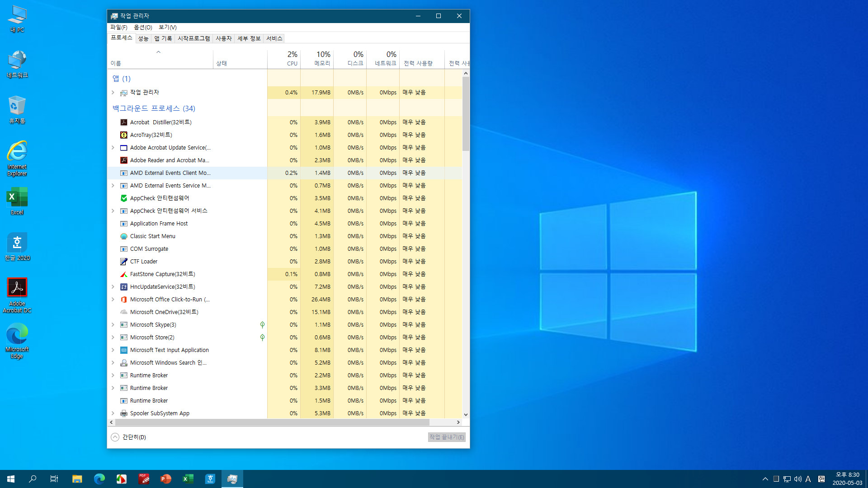Switch to the 앱 기록 tab
This screenshot has width=868, height=488.
point(163,39)
